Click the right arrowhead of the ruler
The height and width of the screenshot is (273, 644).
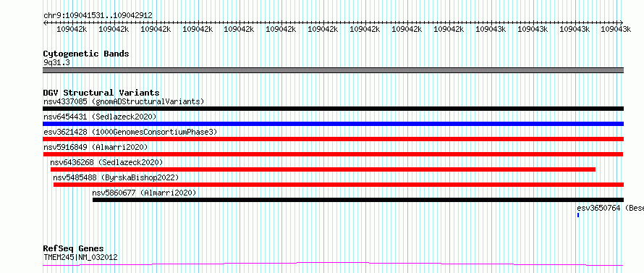click(x=621, y=22)
